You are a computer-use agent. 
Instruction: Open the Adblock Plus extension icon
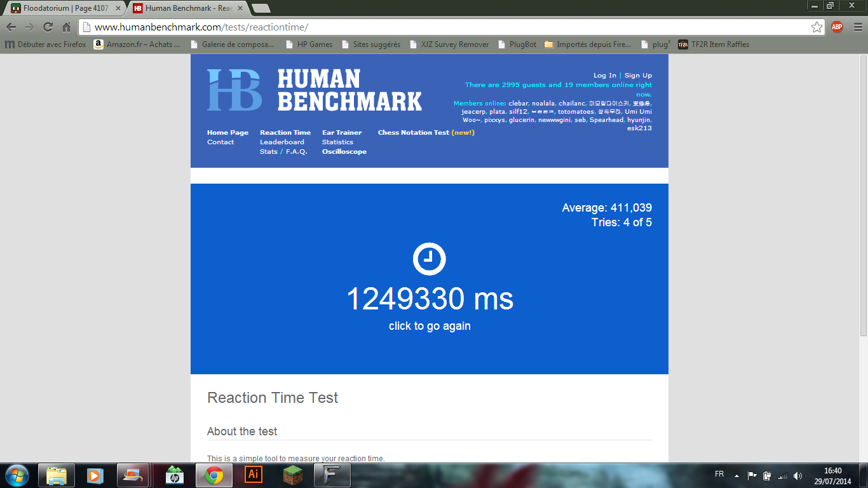tap(837, 27)
